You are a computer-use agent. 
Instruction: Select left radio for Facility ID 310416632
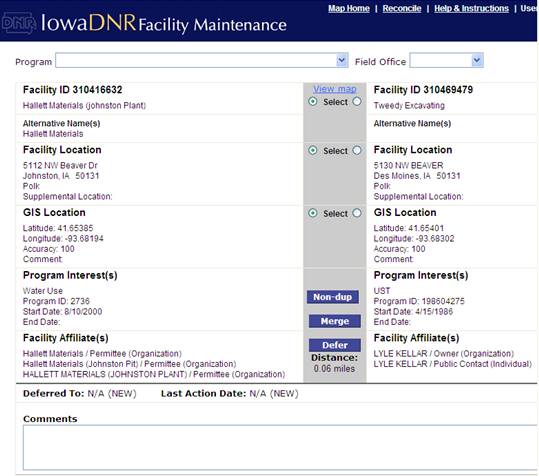coord(313,101)
